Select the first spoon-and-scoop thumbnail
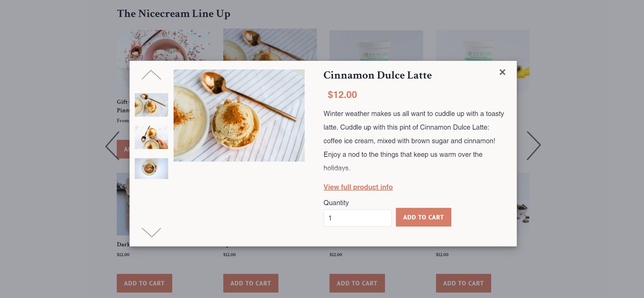644x298 pixels. tap(151, 105)
